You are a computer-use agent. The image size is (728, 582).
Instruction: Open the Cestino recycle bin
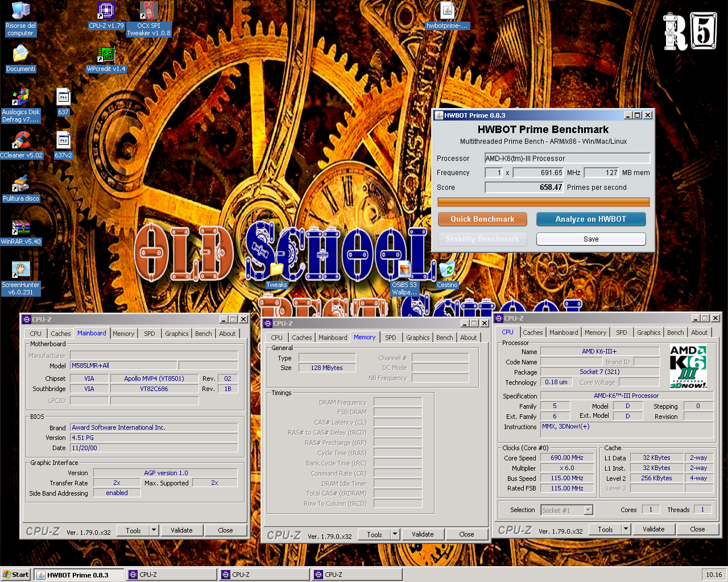coord(447,275)
